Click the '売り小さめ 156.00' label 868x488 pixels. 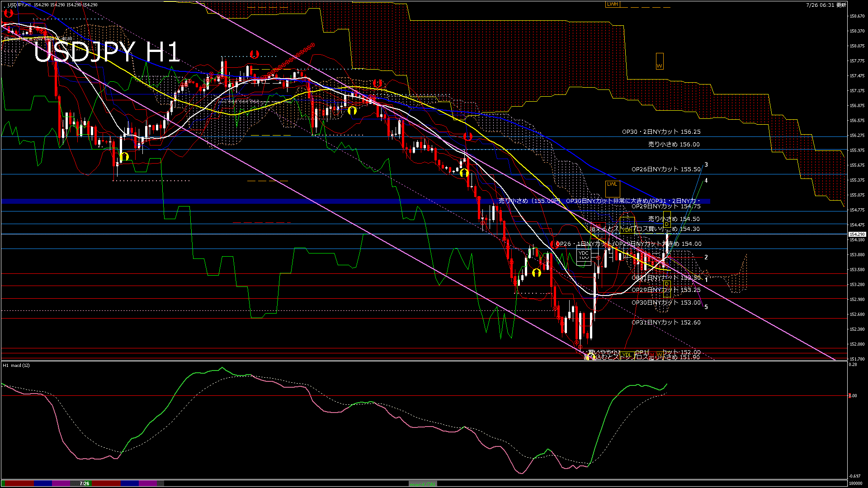pos(674,145)
